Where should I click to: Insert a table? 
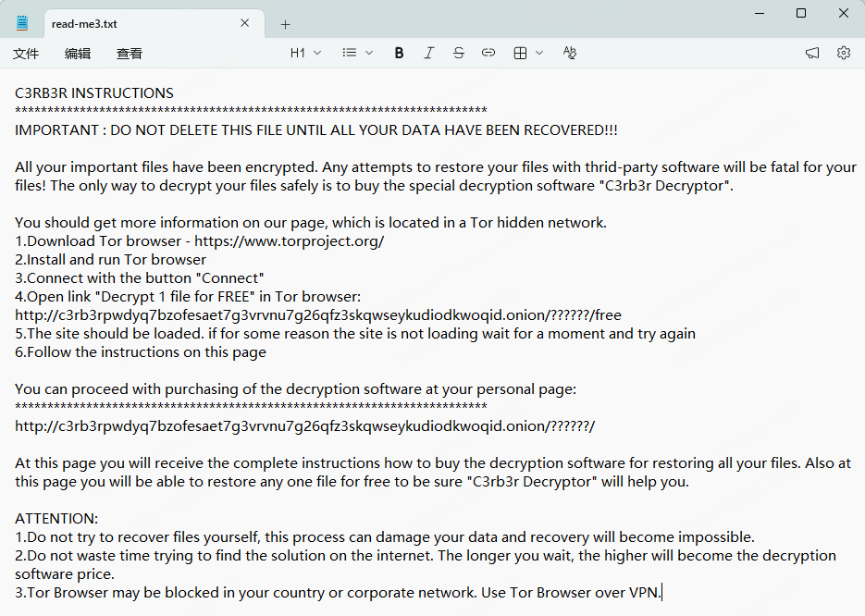(x=520, y=53)
